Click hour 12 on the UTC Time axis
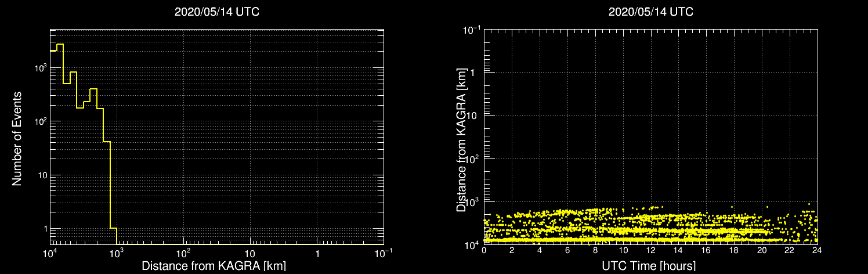868x274 pixels. coord(651,251)
